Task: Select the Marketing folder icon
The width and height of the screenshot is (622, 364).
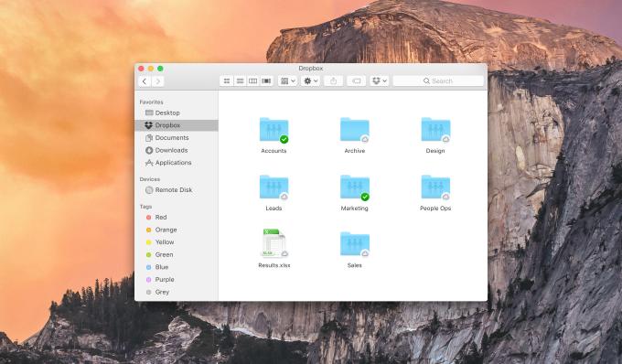Action: [355, 187]
